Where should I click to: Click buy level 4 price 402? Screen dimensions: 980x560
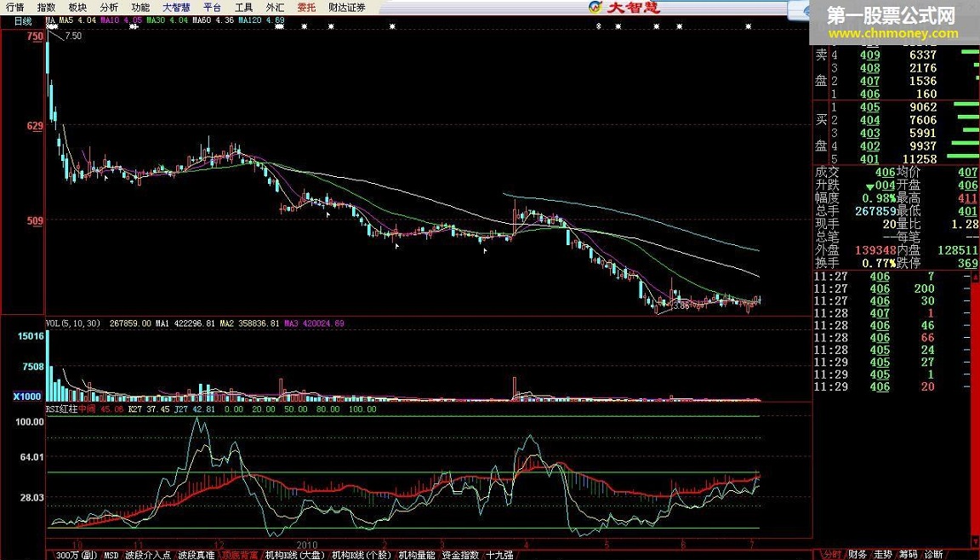[869, 146]
